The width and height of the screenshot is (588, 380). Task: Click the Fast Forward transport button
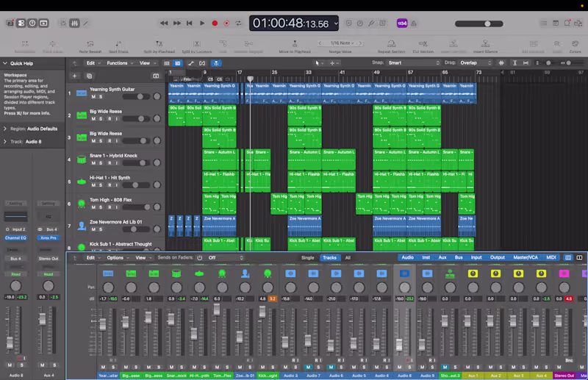(x=177, y=24)
